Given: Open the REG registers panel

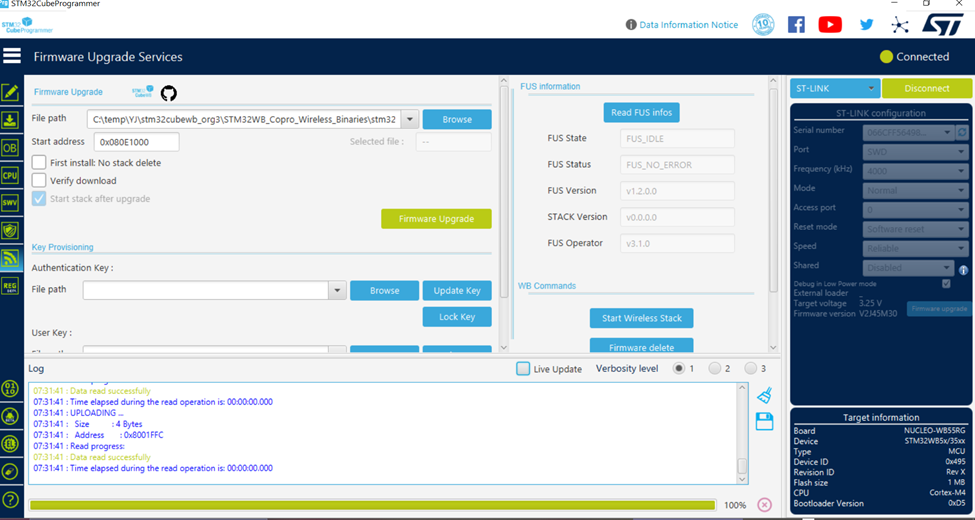Looking at the screenshot, I should (x=10, y=285).
